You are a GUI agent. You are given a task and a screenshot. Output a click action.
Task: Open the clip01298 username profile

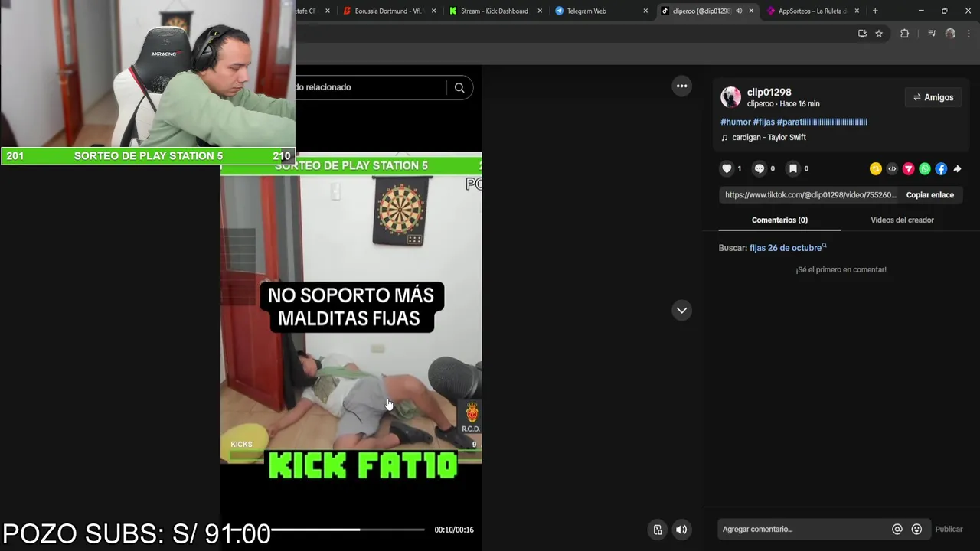pos(769,92)
